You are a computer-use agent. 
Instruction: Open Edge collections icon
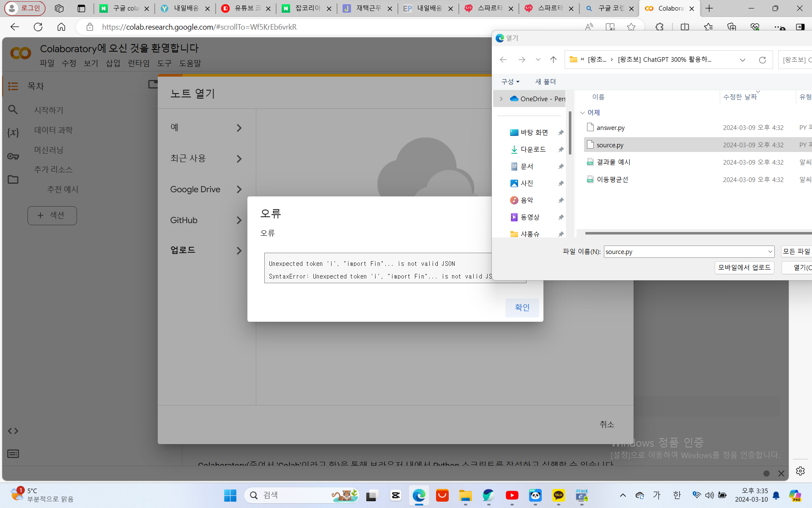pos(732,27)
